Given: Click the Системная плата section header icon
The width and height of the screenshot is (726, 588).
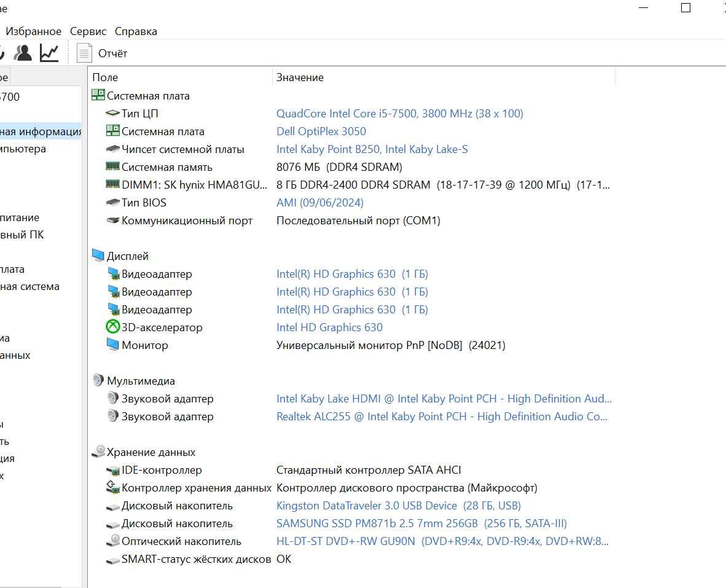Looking at the screenshot, I should coord(98,95).
